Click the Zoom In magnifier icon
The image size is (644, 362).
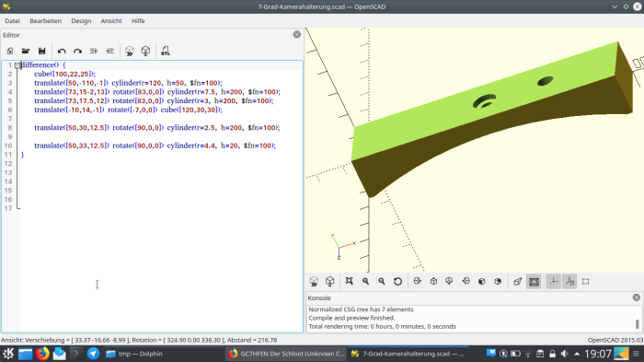pos(365,281)
